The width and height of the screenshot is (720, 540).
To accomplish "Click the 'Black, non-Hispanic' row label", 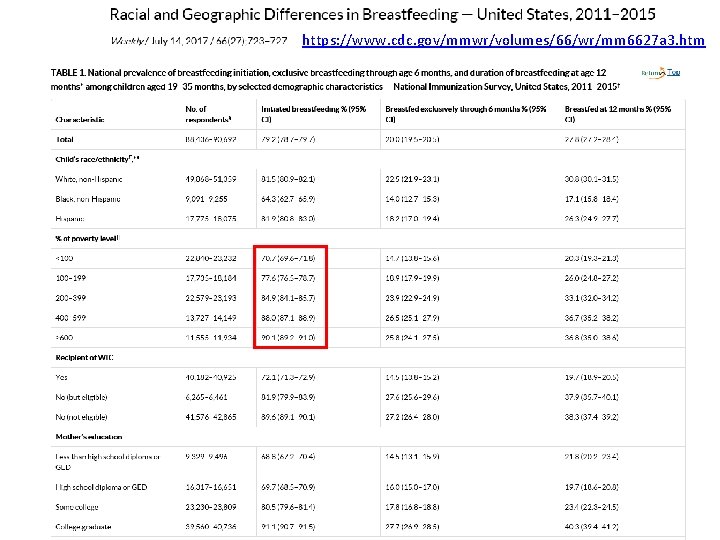I will (88, 199).
